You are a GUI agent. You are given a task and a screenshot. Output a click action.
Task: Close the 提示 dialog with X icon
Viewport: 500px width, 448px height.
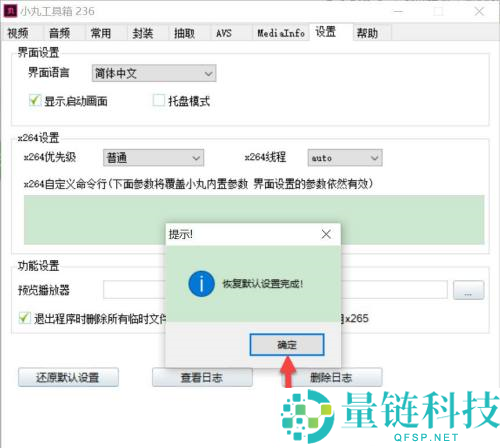326,234
